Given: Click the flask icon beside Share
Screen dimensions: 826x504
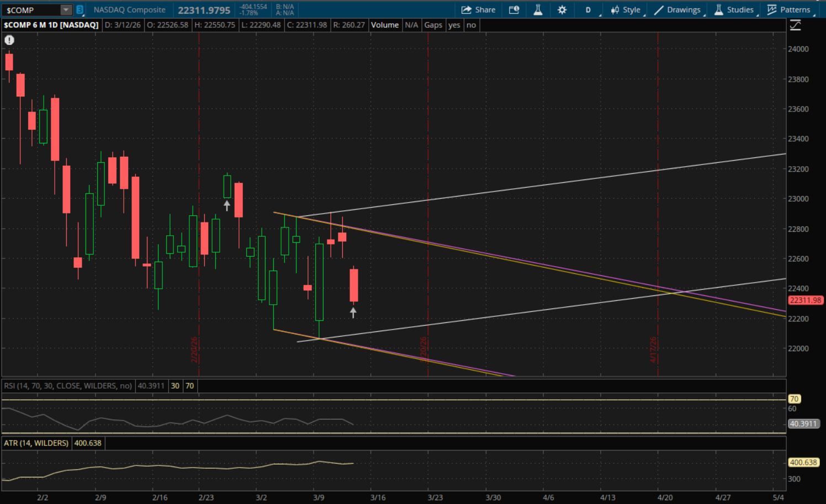Looking at the screenshot, I should tap(538, 10).
